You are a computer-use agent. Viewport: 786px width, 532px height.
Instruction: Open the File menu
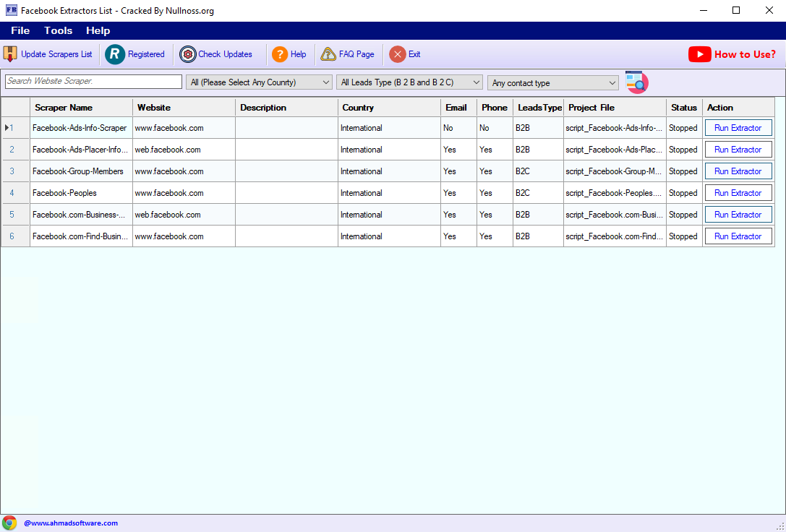point(20,30)
